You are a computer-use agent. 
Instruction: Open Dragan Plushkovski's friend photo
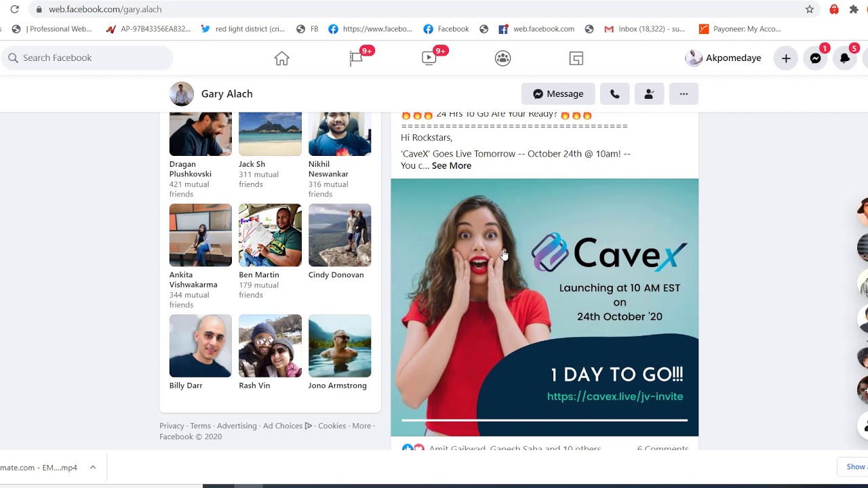pyautogui.click(x=201, y=134)
